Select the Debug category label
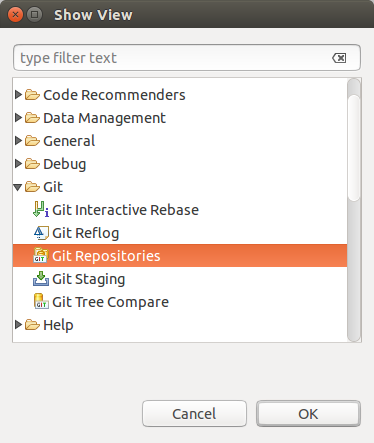This screenshot has width=374, height=443. pos(65,164)
